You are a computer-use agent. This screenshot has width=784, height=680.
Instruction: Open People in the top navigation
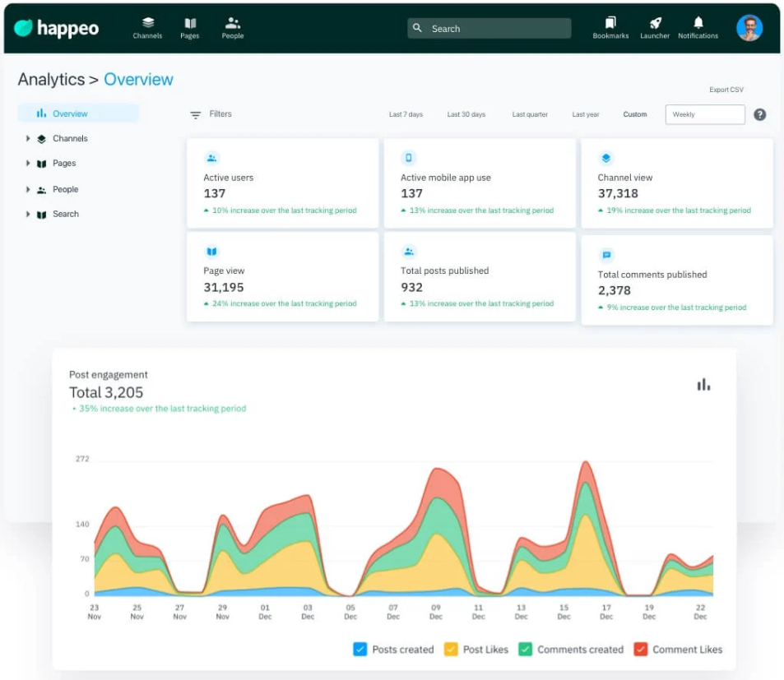233,28
